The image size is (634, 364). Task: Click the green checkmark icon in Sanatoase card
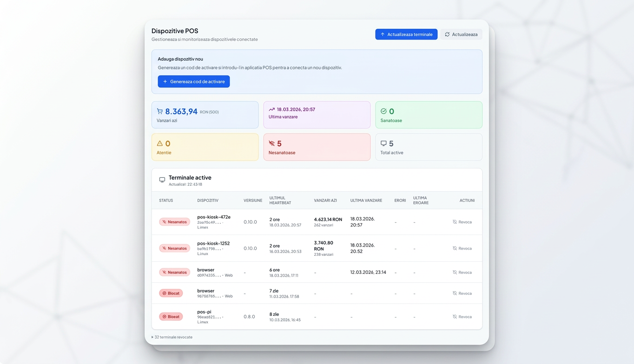(383, 111)
